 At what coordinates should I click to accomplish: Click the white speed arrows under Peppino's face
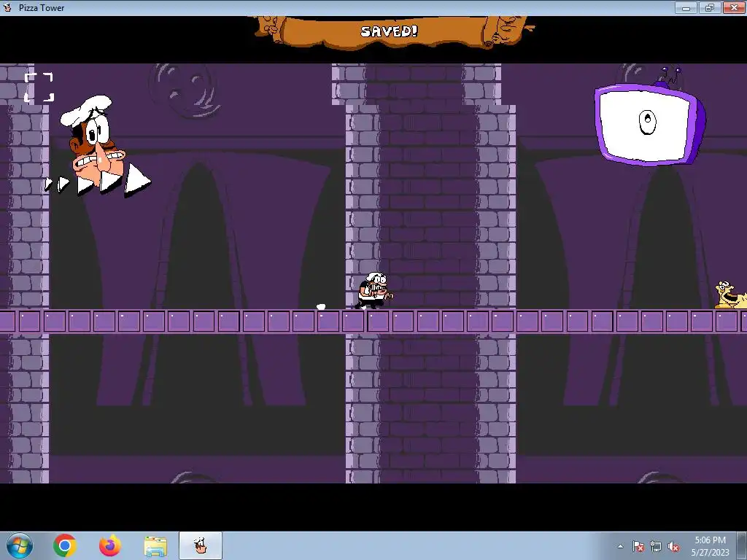(x=98, y=181)
